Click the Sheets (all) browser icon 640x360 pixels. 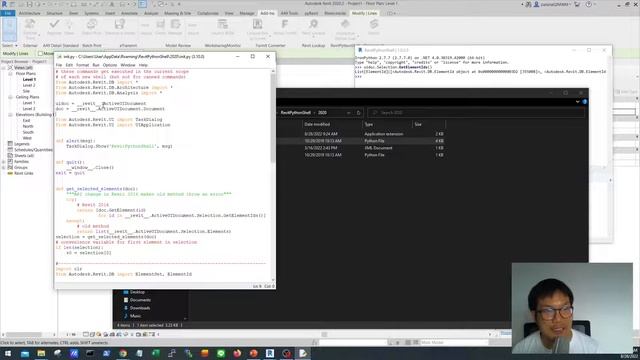point(10,156)
